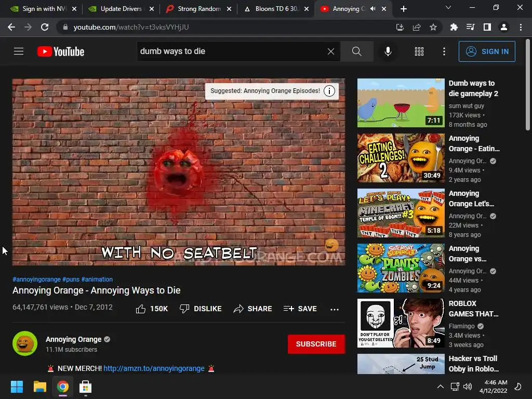This screenshot has height=399, width=532.
Task: Click the browser forward arrow
Action: point(28,27)
